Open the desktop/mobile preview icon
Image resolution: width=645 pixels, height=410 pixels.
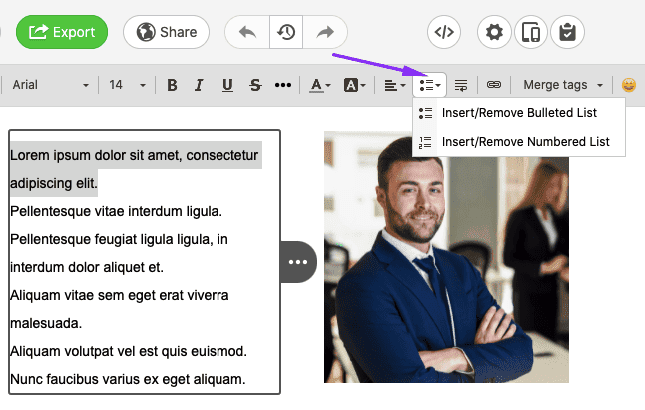tap(531, 32)
